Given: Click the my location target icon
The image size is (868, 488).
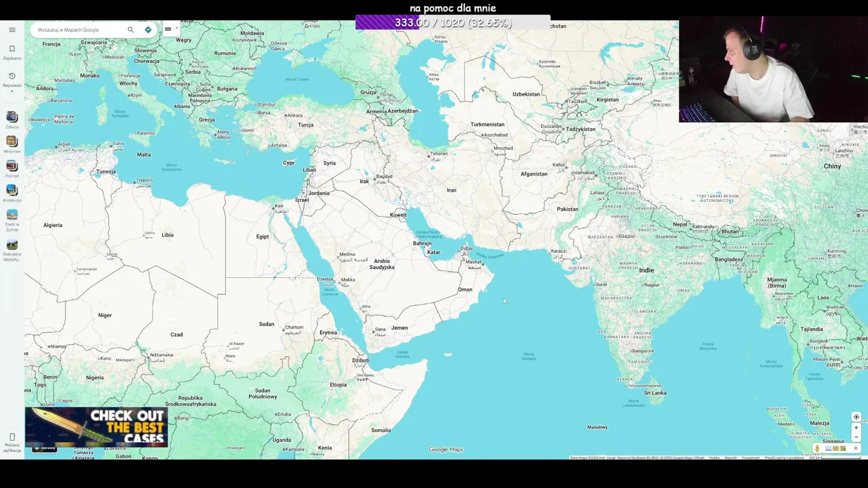Looking at the screenshot, I should pyautogui.click(x=856, y=417).
